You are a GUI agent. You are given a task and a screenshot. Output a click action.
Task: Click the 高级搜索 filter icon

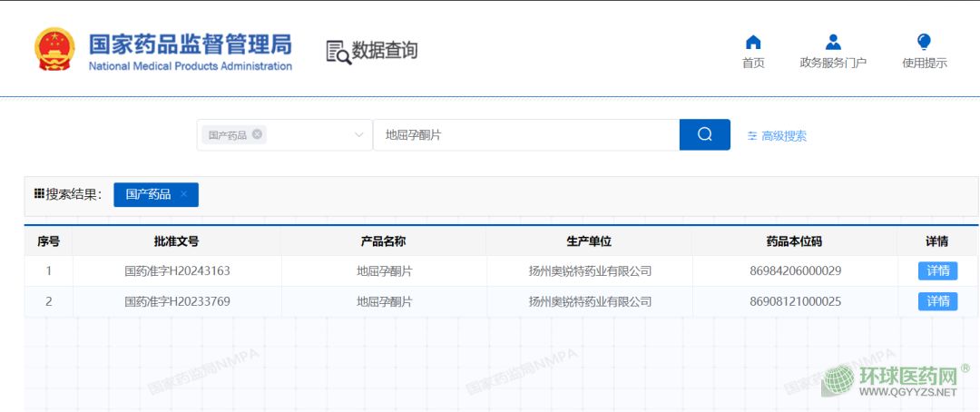pyautogui.click(x=751, y=136)
